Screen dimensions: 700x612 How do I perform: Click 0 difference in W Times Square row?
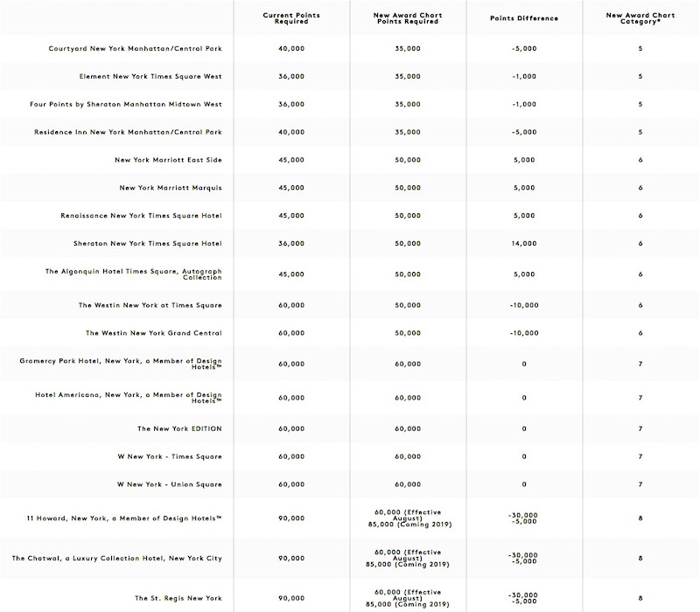524,456
